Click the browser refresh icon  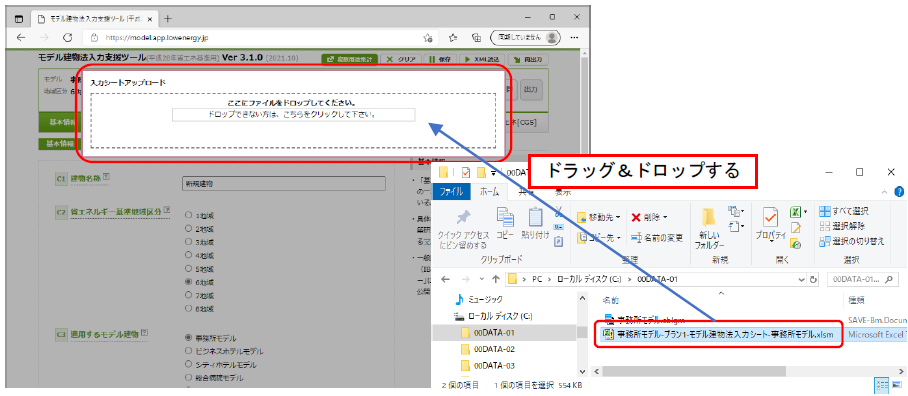click(x=67, y=37)
